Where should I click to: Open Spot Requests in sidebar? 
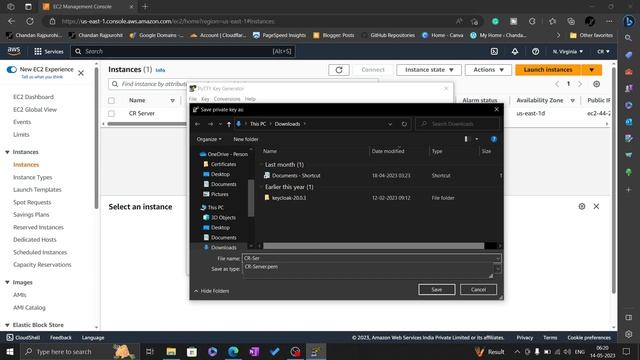pos(32,202)
